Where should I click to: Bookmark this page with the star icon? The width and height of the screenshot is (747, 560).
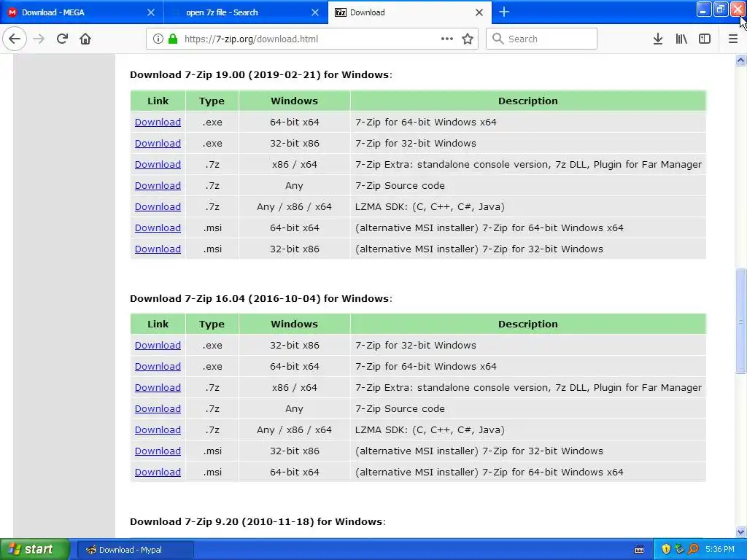(x=468, y=39)
